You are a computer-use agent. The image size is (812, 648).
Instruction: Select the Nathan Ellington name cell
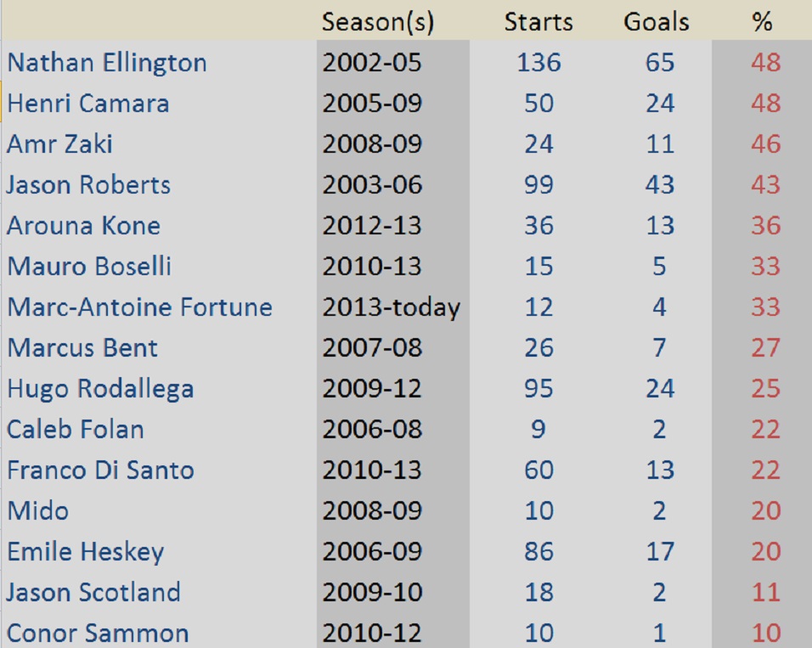point(106,63)
